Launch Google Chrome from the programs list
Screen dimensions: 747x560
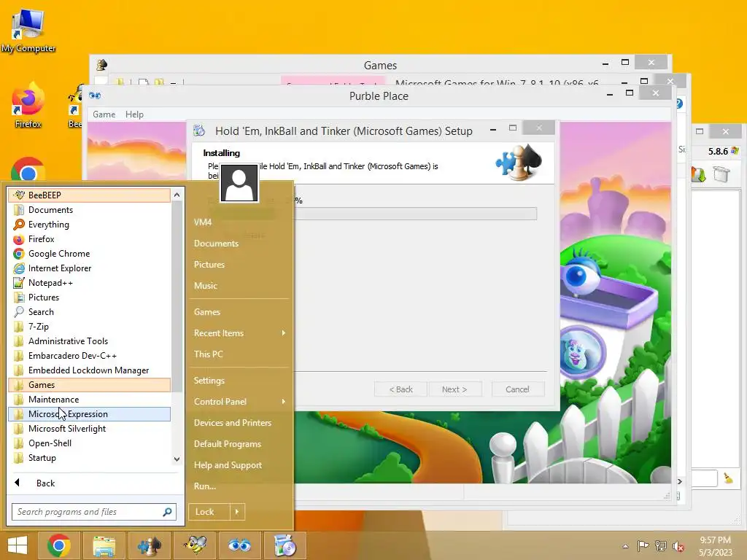coord(89,254)
